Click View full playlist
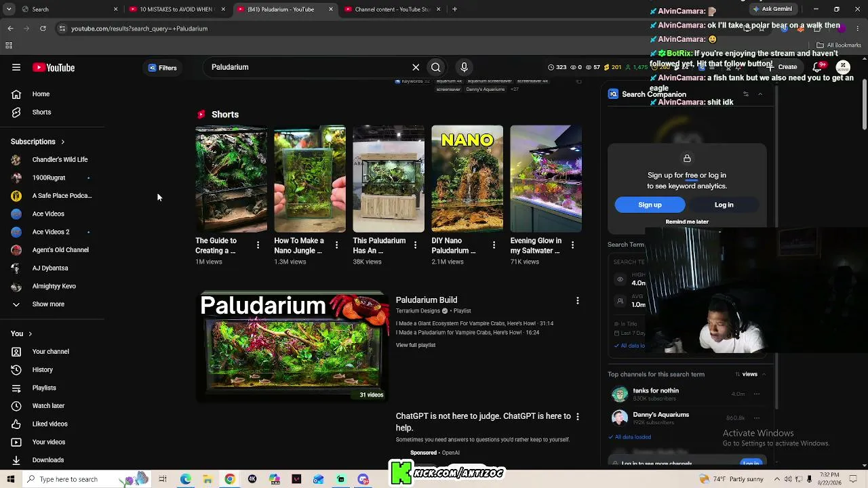 pos(416,345)
